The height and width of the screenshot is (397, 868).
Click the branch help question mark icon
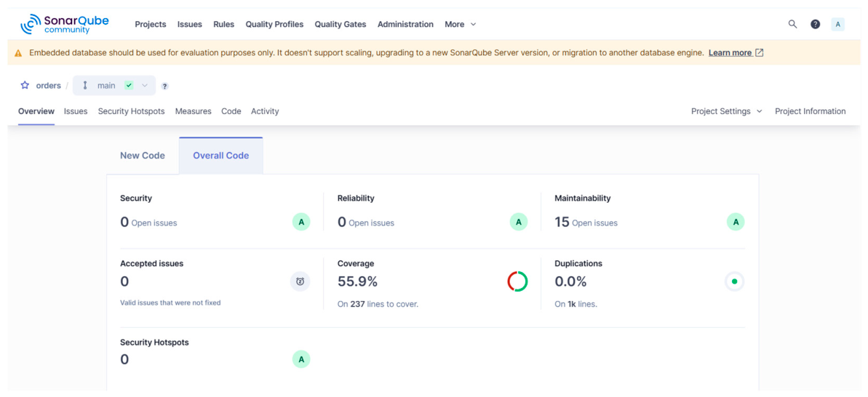click(165, 87)
